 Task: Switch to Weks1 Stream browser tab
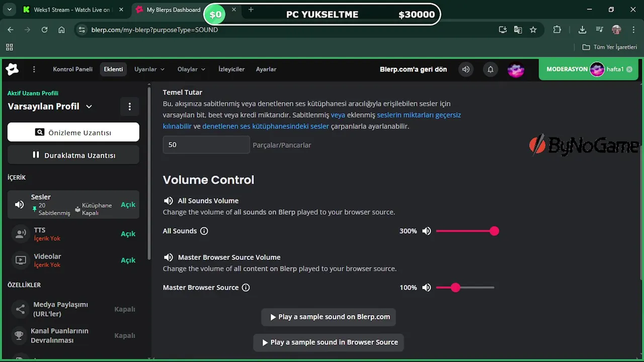click(66, 10)
